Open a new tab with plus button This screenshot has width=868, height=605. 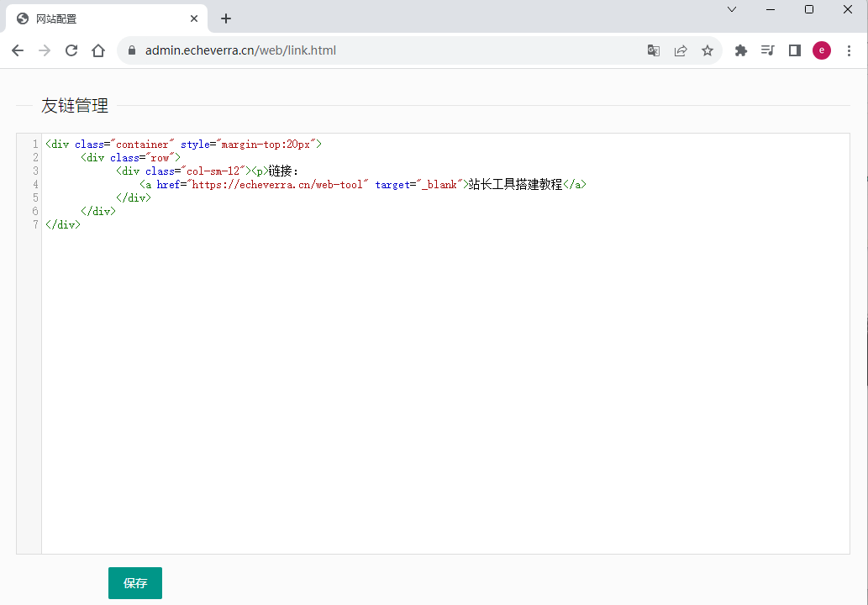tap(226, 18)
